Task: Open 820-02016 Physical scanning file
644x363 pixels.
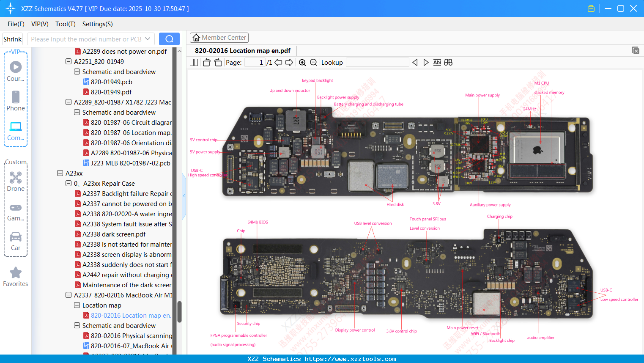Action: pos(127,335)
